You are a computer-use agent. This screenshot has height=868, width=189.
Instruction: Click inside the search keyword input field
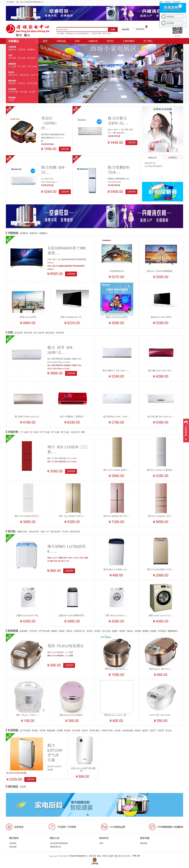tap(82, 29)
